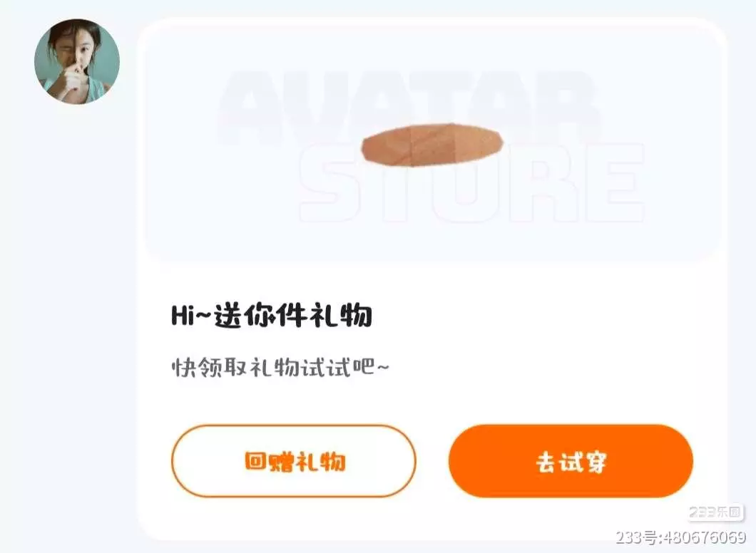This screenshot has height=553, width=756.
Task: Click the 233乐园 watermark logo
Action: [715, 512]
